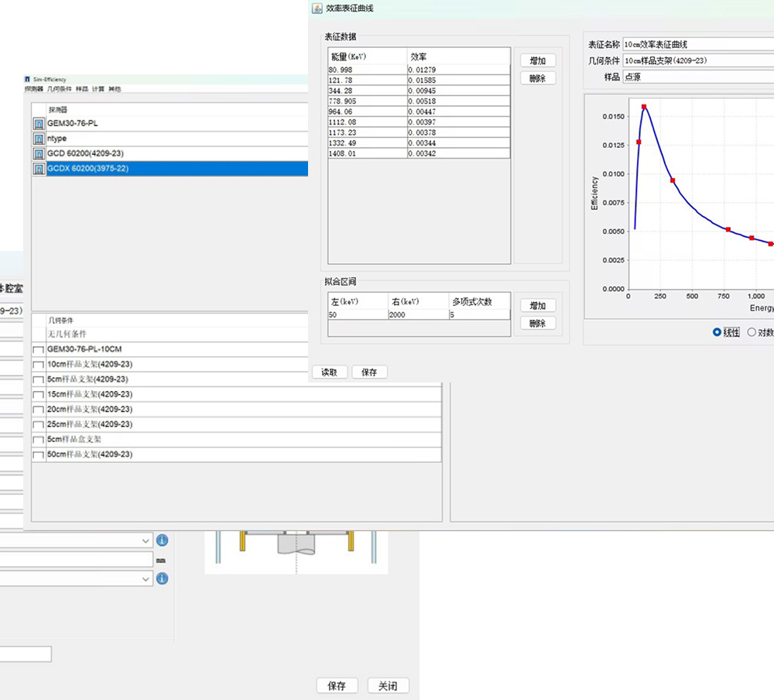The width and height of the screenshot is (774, 700).
Task: Check the 15cm样品支架(4209-23) checkbox
Action: tap(38, 395)
